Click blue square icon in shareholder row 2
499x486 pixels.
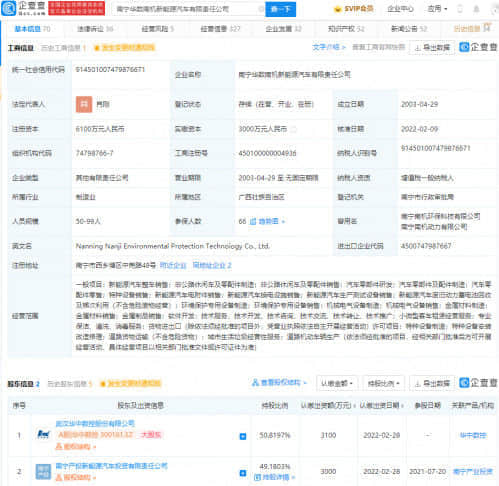click(x=243, y=473)
